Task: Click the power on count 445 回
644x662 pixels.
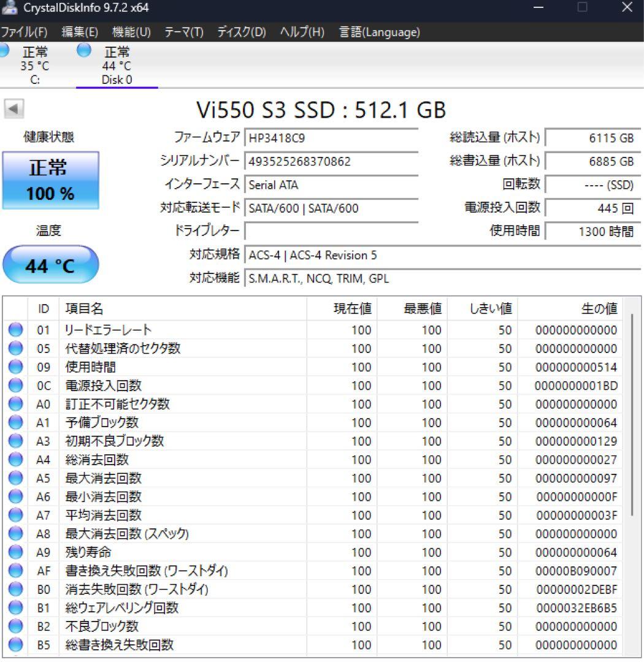Action: (593, 208)
